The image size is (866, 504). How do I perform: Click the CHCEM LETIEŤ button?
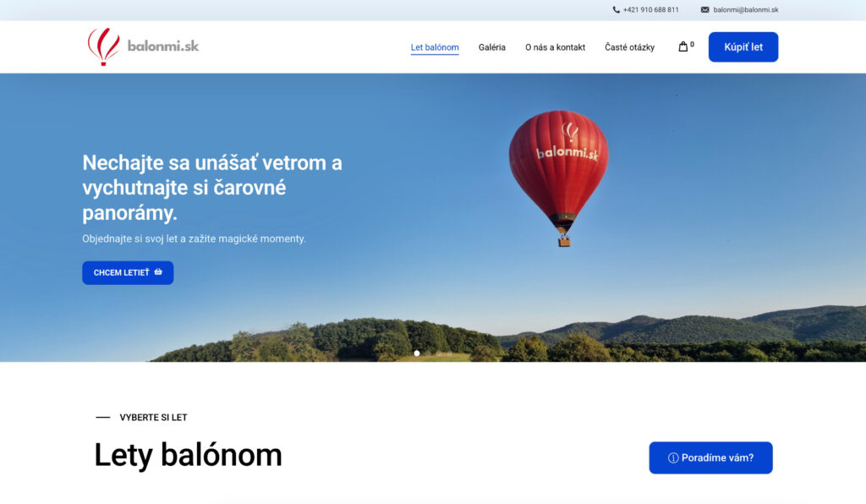click(x=129, y=272)
